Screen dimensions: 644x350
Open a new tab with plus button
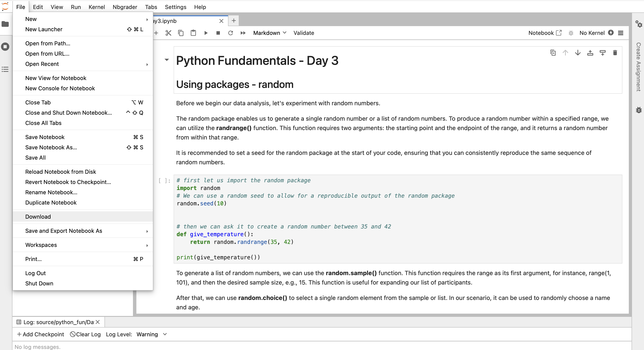(x=234, y=21)
